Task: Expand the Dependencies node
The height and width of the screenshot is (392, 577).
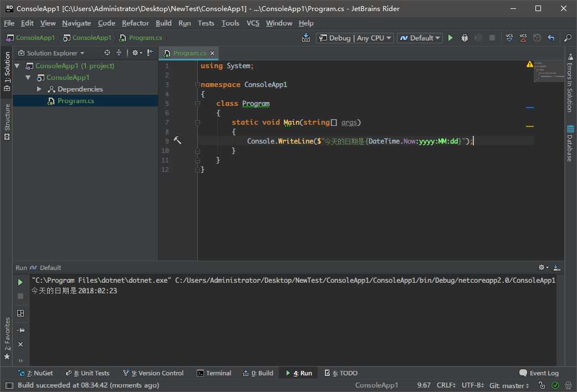Action: tap(39, 89)
